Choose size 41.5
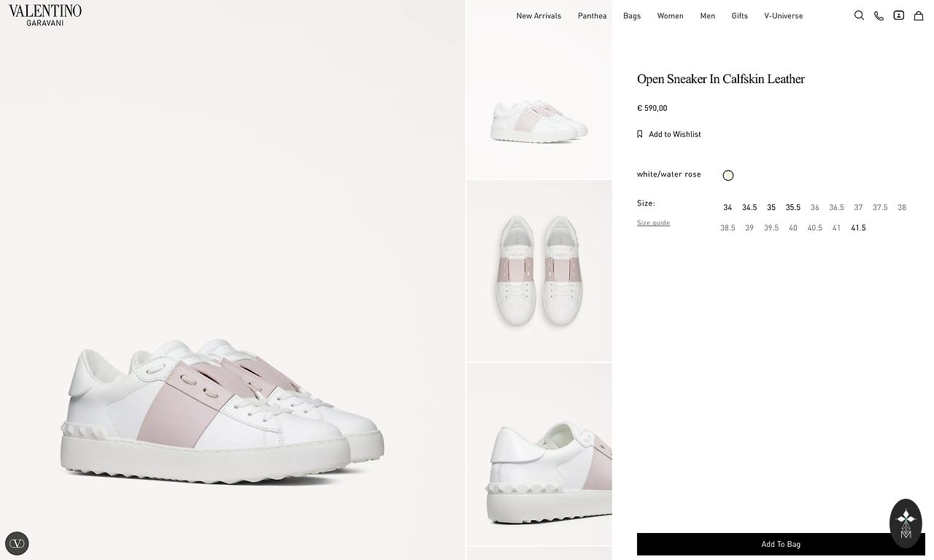The image size is (934, 560). point(858,228)
